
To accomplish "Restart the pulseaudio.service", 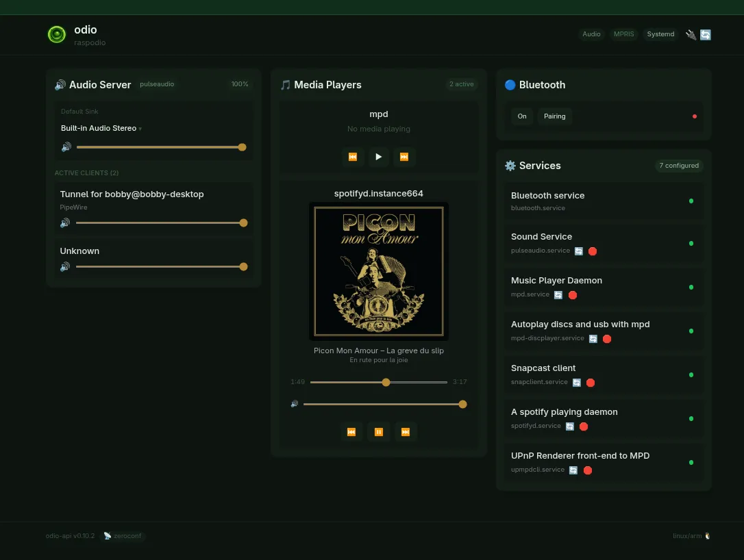I will point(579,251).
